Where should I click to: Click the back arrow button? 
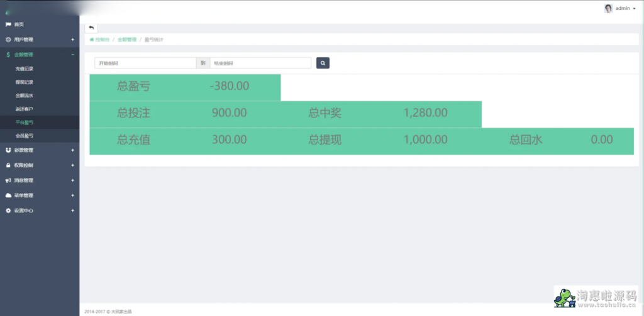[x=91, y=28]
